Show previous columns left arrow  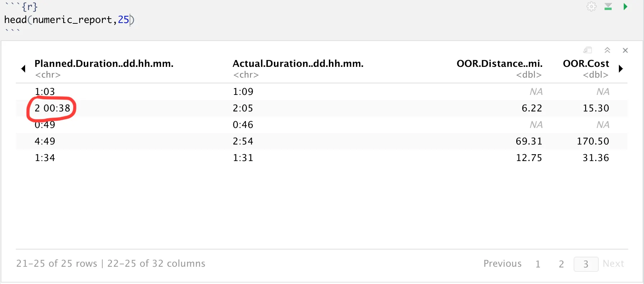click(x=23, y=69)
